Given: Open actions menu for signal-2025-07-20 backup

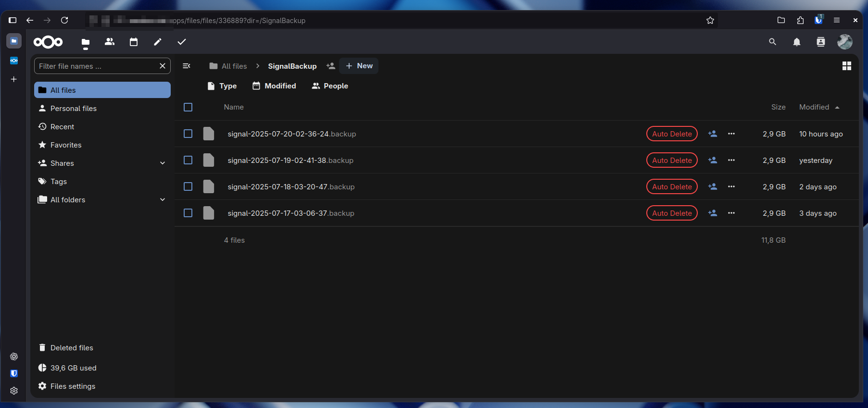Looking at the screenshot, I should [x=731, y=134].
